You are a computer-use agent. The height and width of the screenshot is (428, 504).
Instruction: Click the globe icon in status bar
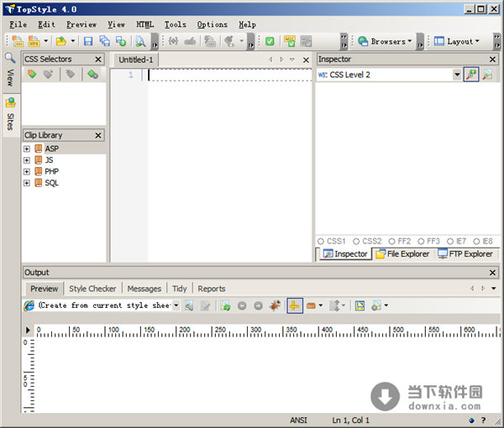point(471,420)
